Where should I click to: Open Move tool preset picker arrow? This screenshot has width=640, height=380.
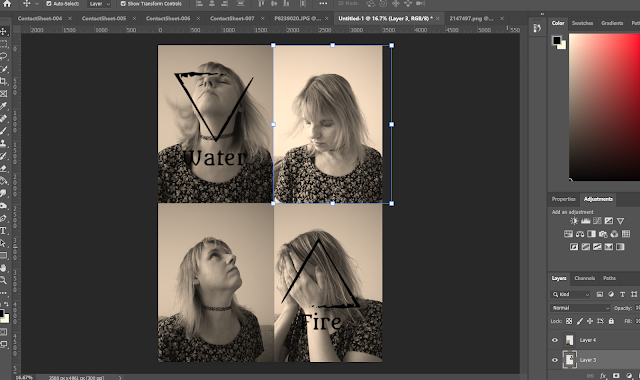[37, 4]
